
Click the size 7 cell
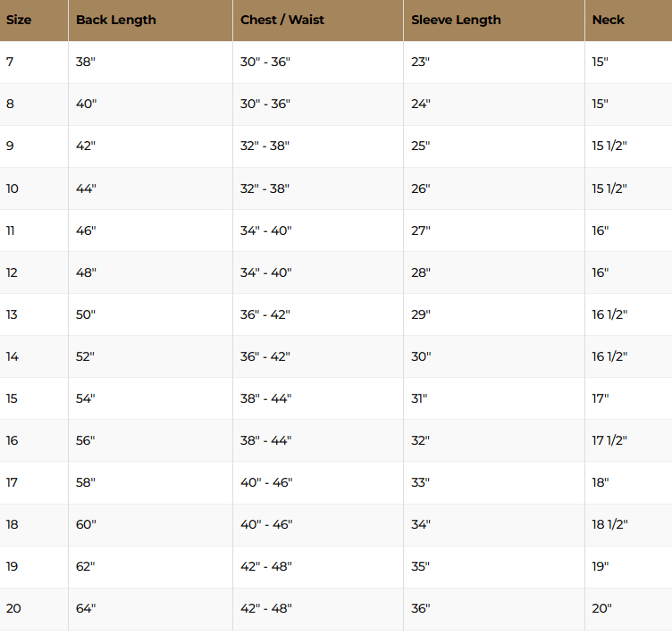point(34,63)
